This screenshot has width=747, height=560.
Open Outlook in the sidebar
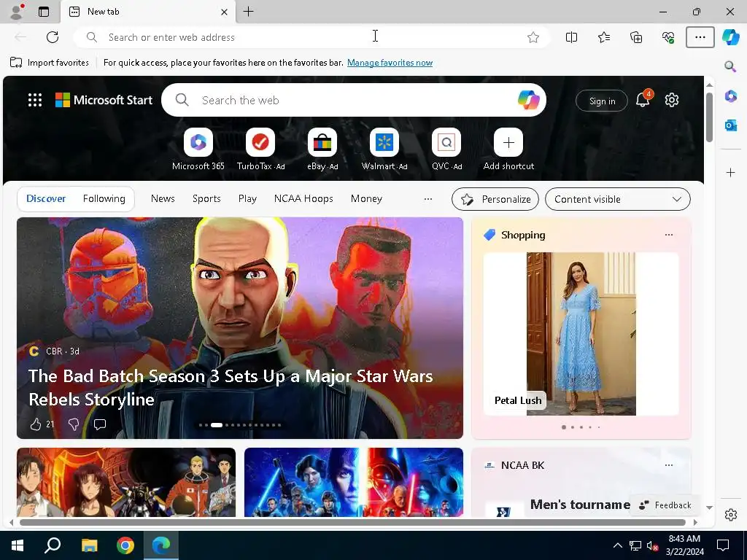[731, 125]
